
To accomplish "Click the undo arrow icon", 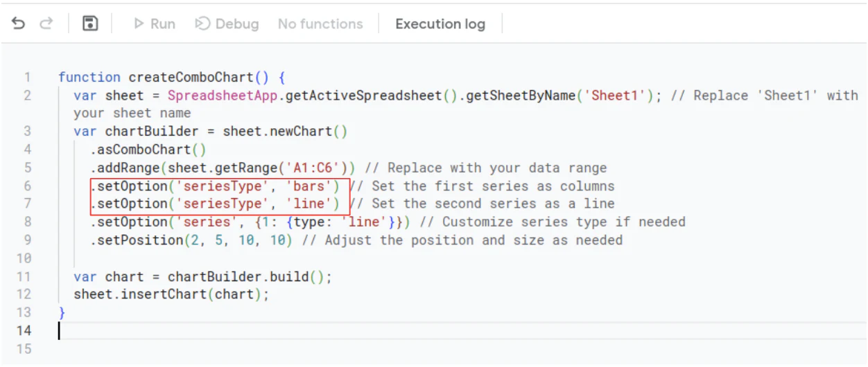I will (x=19, y=24).
